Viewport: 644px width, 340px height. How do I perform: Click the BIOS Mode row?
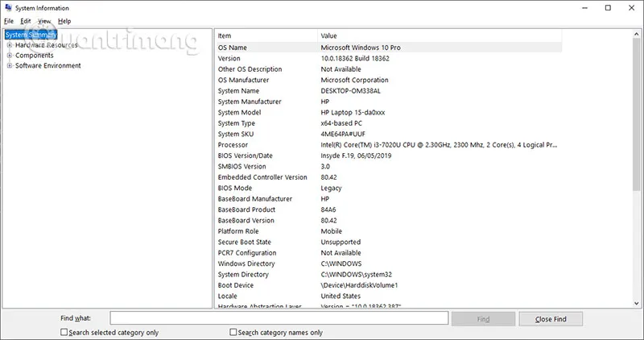386,188
